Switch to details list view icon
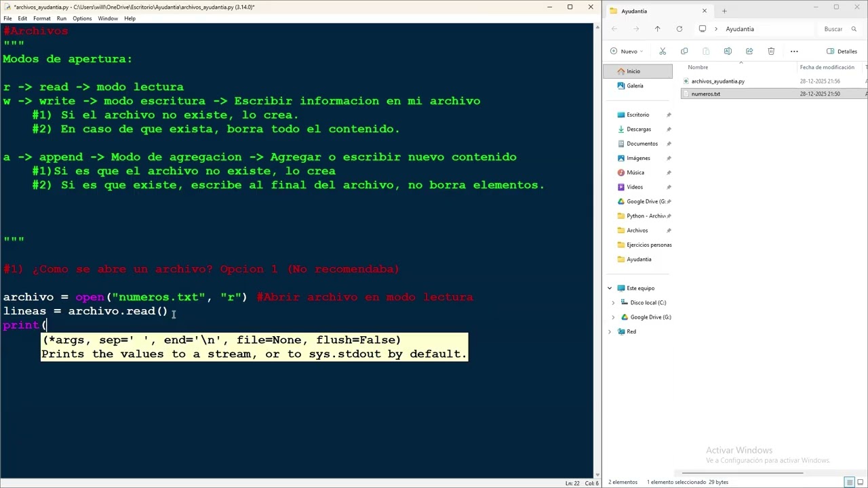Viewport: 868px width, 488px height. (849, 482)
